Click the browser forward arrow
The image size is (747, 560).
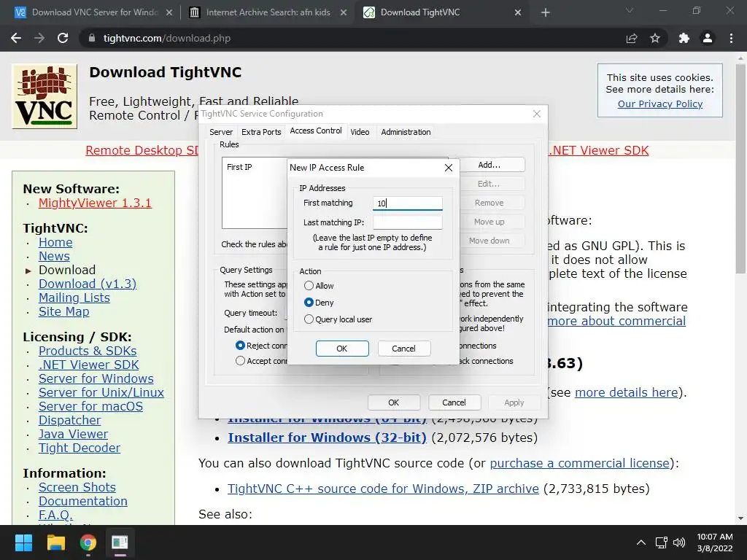coord(39,38)
